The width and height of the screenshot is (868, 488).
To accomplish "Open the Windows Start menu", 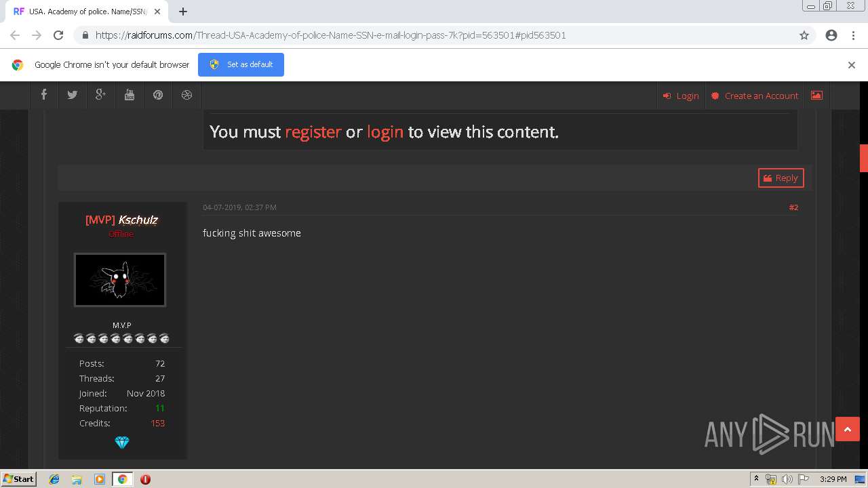I will (x=18, y=479).
